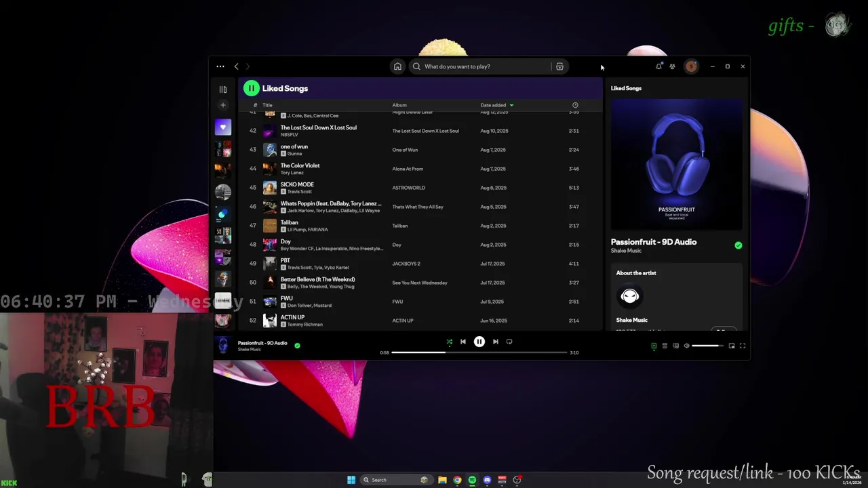Sort by Title column header
The image size is (868, 488).
point(267,105)
